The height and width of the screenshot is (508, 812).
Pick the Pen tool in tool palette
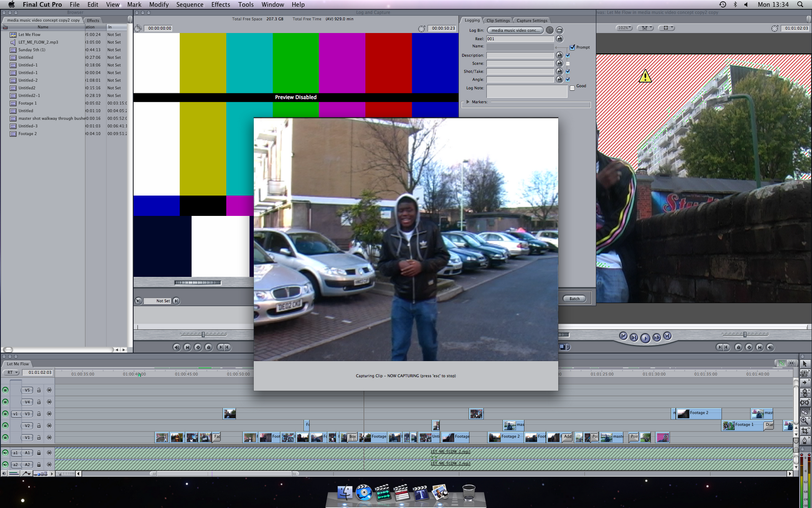(804, 440)
